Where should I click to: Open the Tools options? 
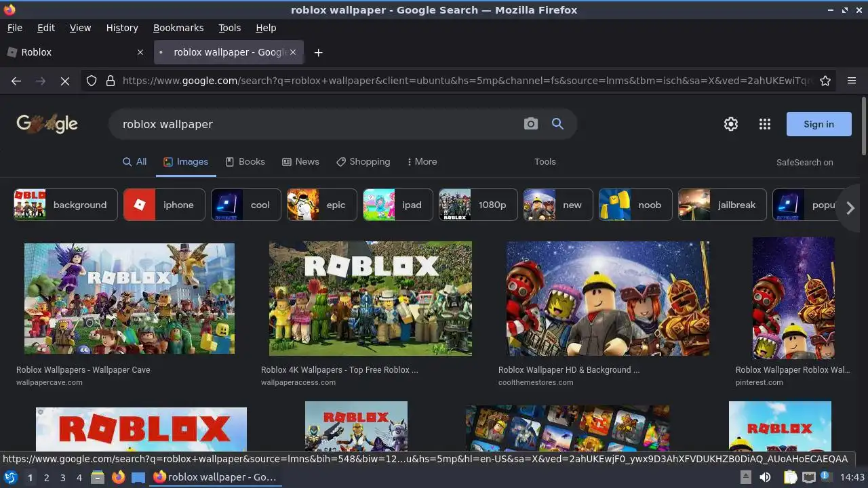pyautogui.click(x=545, y=162)
